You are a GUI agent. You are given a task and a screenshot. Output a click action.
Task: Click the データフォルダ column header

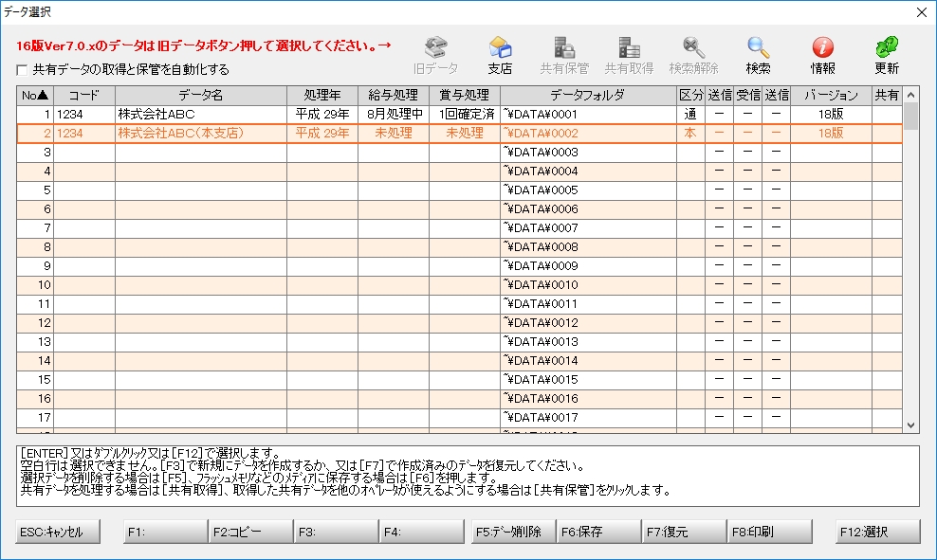pyautogui.click(x=588, y=95)
